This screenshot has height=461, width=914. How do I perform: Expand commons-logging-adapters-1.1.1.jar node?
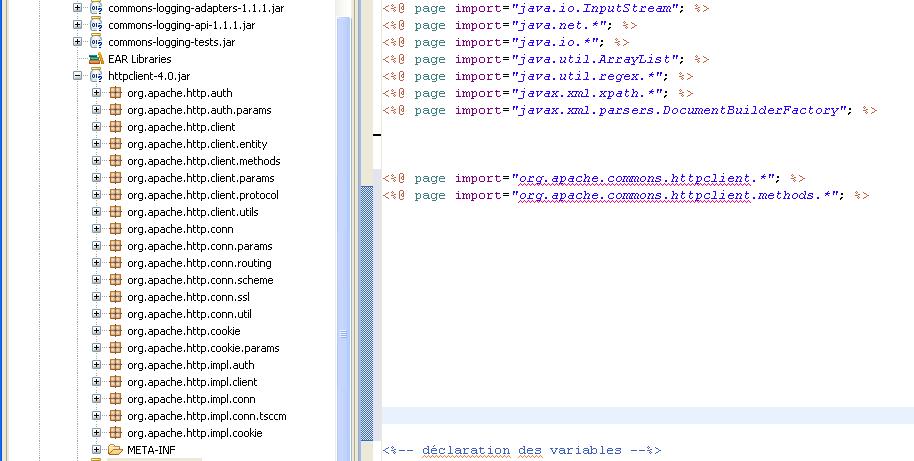tap(77, 8)
